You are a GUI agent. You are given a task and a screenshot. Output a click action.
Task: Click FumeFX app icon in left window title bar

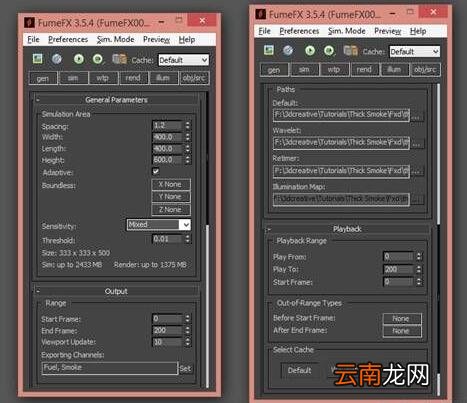pyautogui.click(x=29, y=22)
